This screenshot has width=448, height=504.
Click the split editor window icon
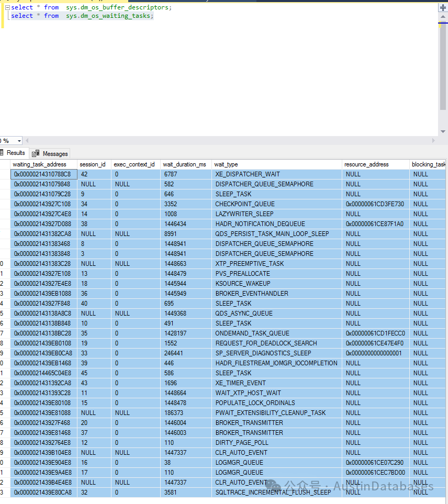tap(443, 8)
